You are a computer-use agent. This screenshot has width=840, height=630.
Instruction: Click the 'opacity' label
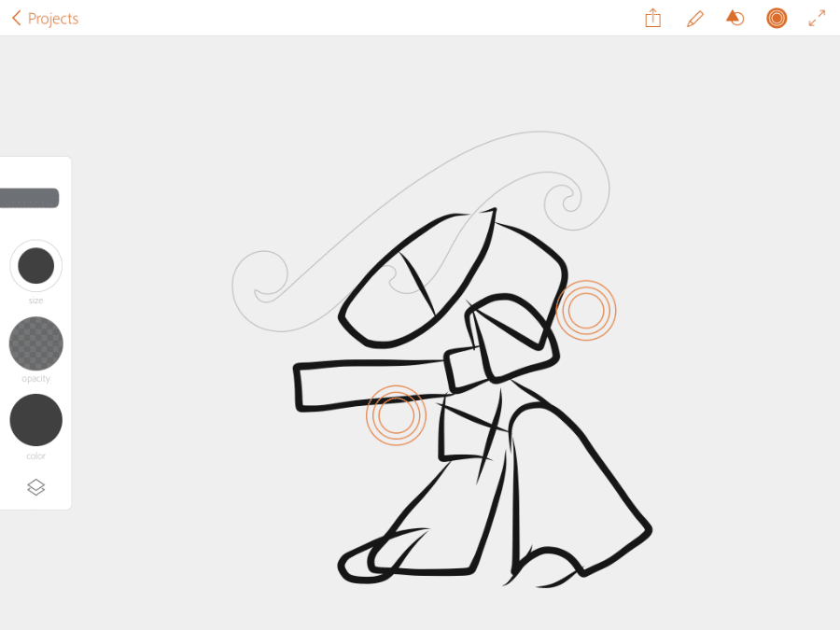(x=35, y=379)
